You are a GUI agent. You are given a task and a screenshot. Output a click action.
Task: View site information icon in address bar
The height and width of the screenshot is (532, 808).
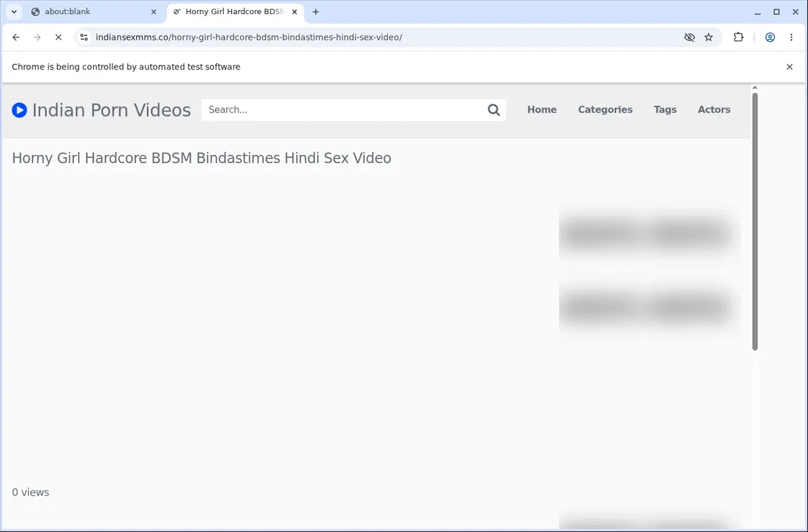(x=84, y=38)
